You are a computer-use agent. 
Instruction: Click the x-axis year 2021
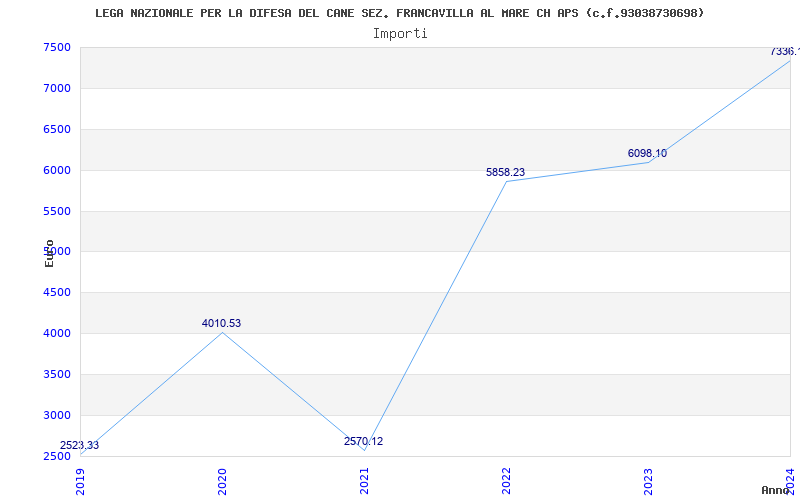coord(364,481)
